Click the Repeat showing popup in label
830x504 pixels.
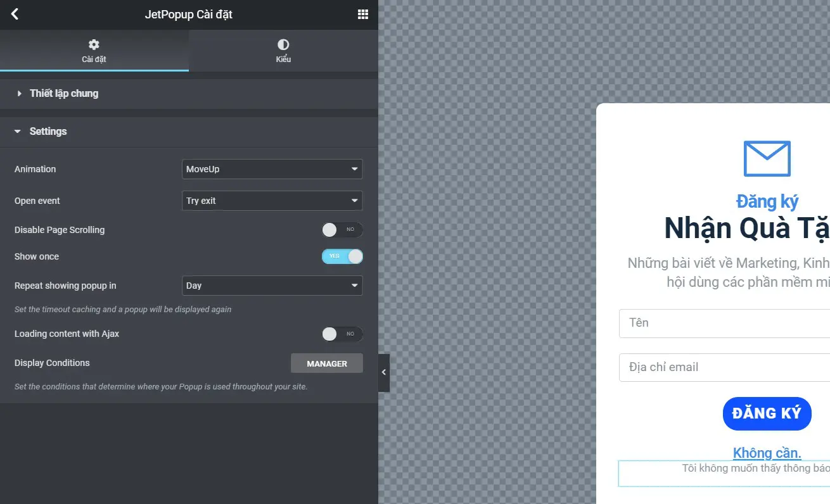pyautogui.click(x=65, y=286)
